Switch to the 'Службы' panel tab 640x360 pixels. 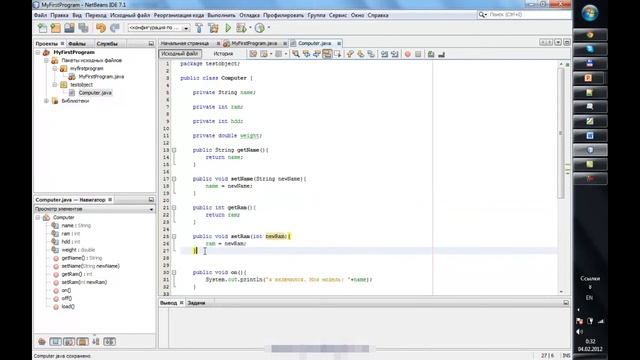point(107,43)
